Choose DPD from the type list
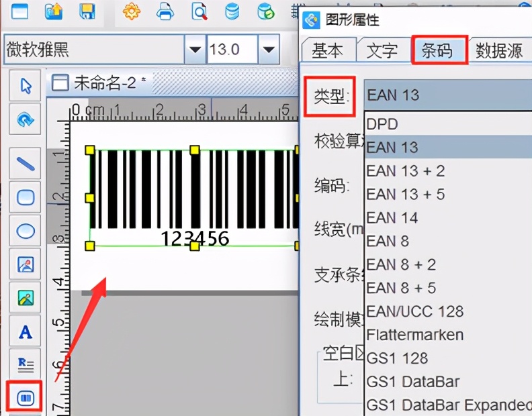This screenshot has height=416, width=532. coord(449,124)
